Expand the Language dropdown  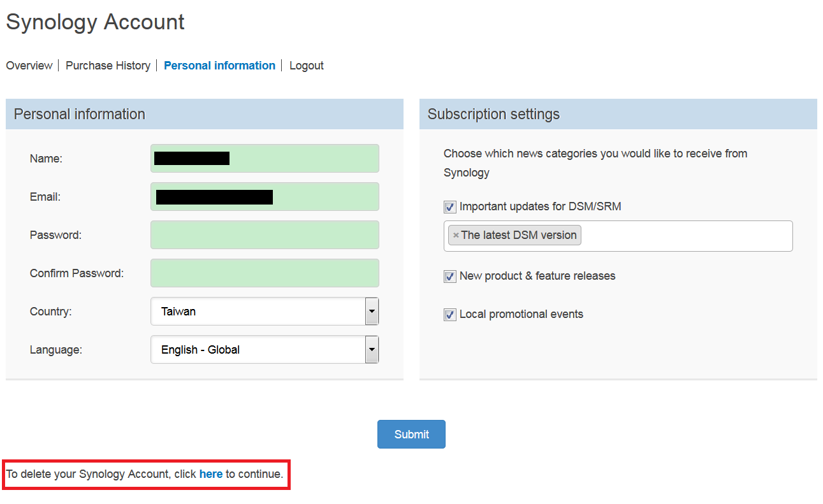click(265, 350)
